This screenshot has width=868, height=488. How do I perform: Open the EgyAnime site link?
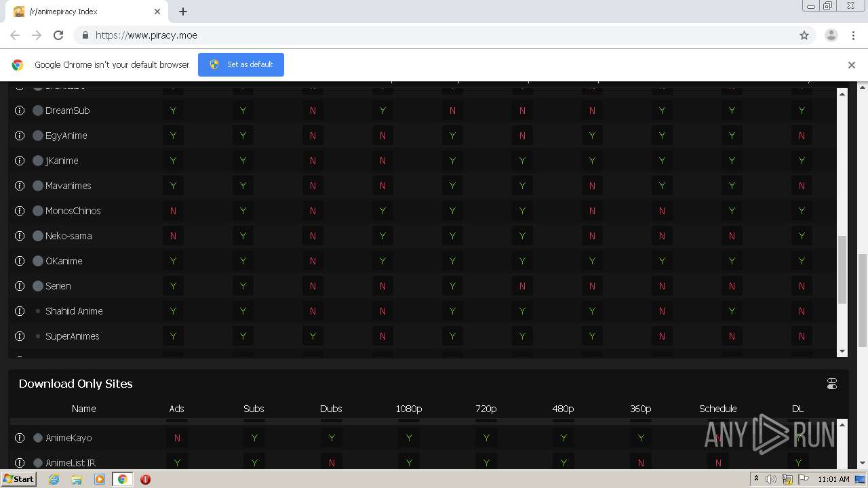66,136
